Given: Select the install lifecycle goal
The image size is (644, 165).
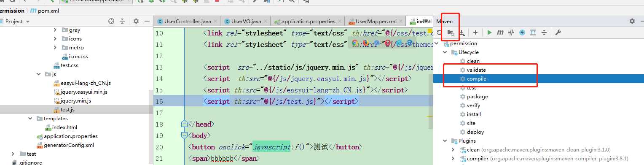Looking at the screenshot, I should click(470, 114).
